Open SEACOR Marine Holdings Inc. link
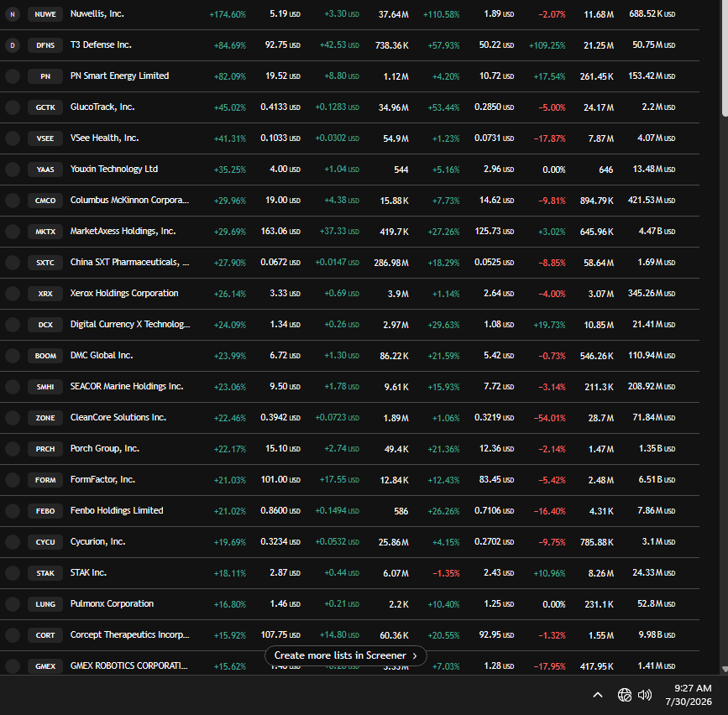Screen dimensions: 728x715 click(127, 387)
